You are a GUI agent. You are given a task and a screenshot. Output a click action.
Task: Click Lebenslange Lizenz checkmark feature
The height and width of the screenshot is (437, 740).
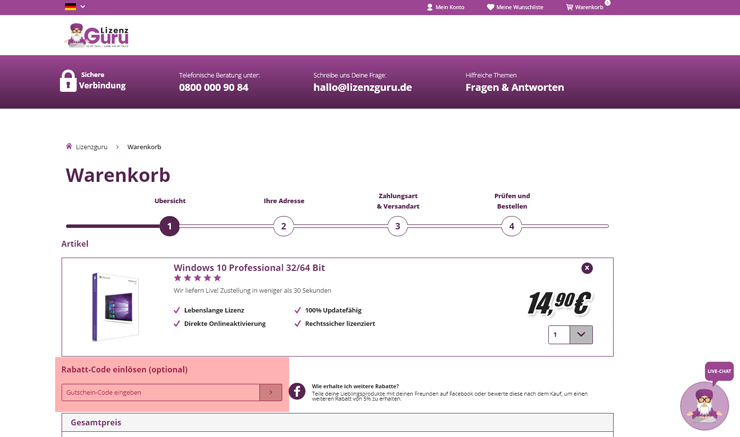209,310
